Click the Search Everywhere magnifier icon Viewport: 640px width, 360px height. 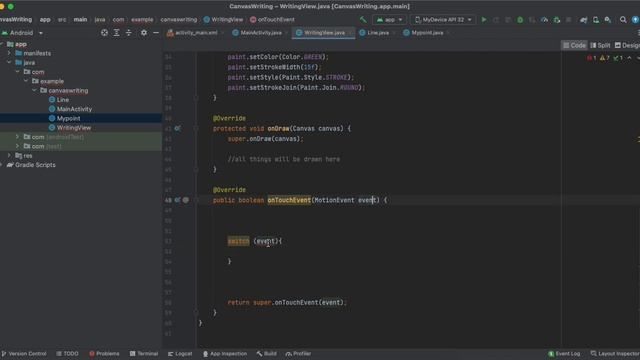(623, 20)
